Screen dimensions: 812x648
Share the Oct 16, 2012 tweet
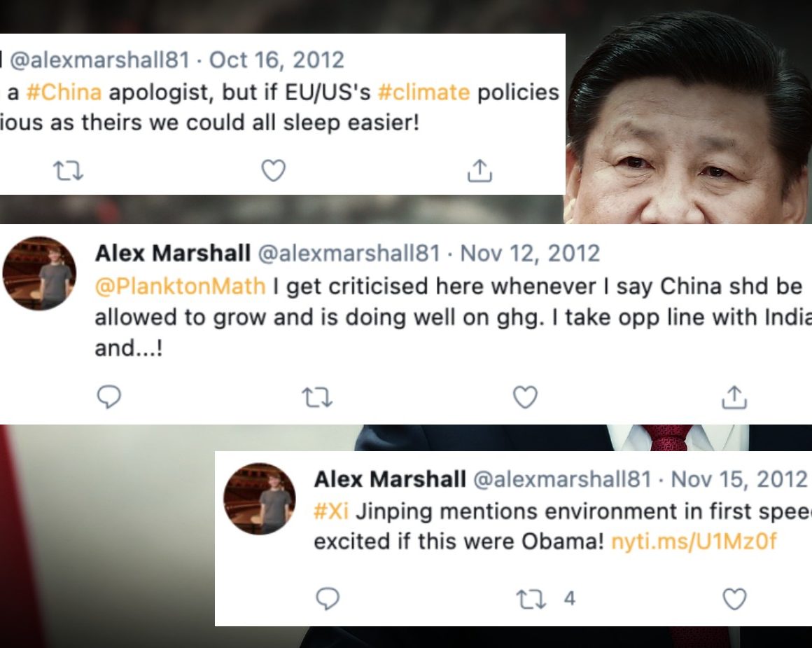click(x=479, y=170)
